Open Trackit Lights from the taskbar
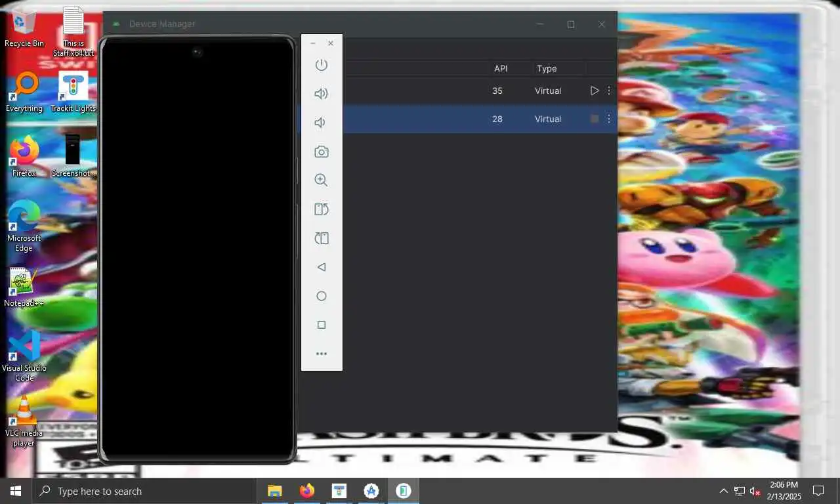 pyautogui.click(x=339, y=491)
